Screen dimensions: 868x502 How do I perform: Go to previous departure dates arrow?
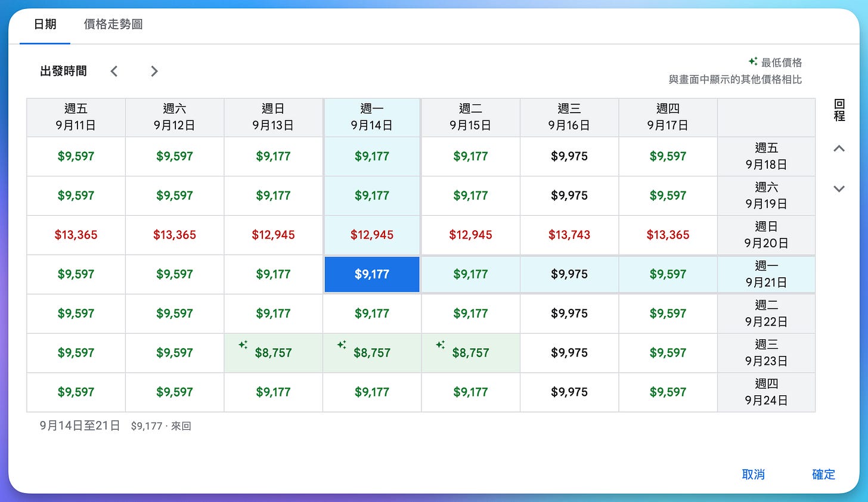coord(114,72)
